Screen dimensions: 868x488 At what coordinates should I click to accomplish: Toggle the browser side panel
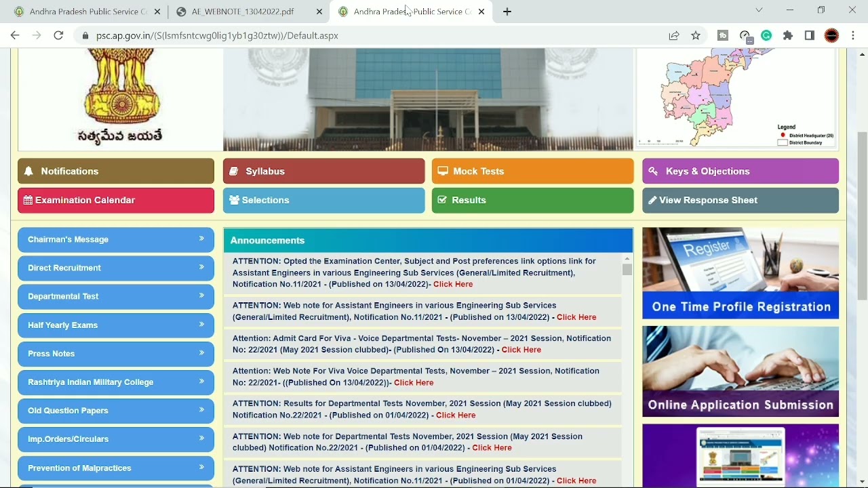(x=810, y=35)
